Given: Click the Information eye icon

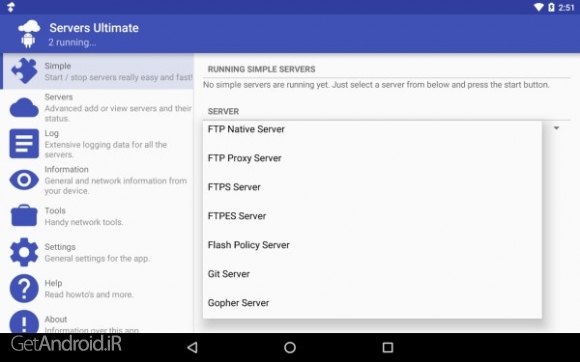Looking at the screenshot, I should (24, 180).
